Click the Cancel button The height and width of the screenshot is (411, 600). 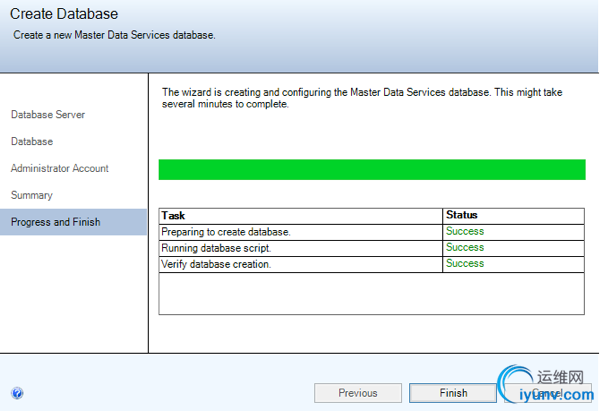[548, 393]
